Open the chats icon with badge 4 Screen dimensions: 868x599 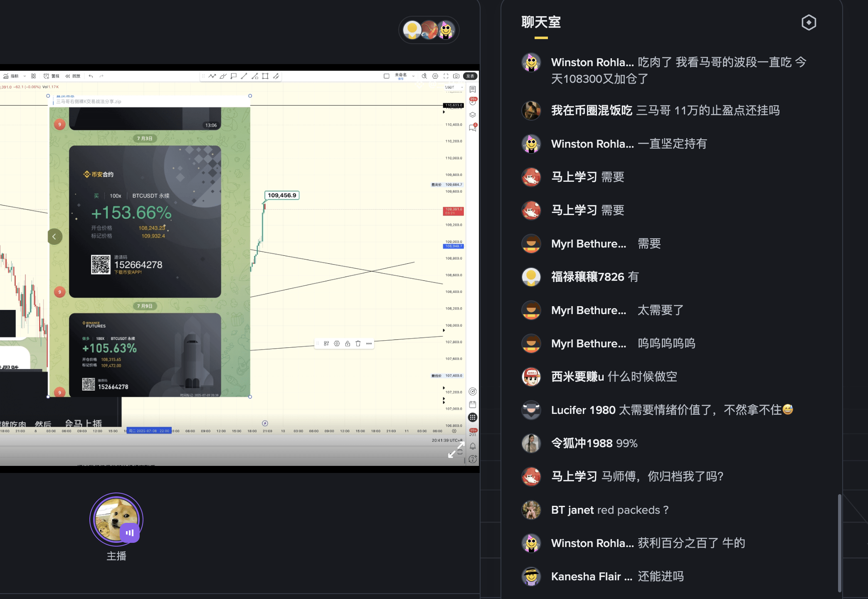(473, 128)
